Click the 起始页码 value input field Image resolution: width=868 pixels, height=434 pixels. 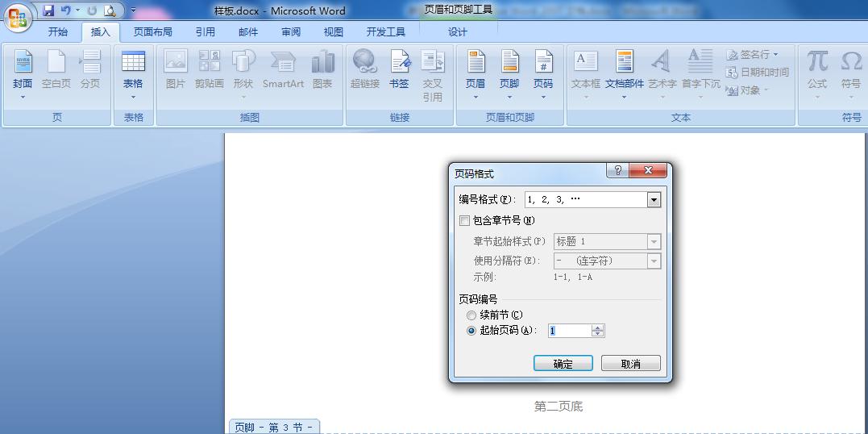tap(570, 331)
